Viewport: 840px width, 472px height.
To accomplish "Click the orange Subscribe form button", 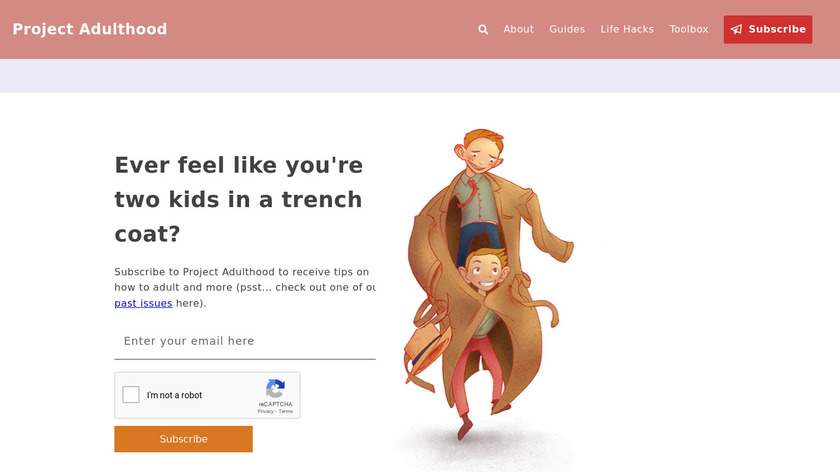I will click(183, 439).
